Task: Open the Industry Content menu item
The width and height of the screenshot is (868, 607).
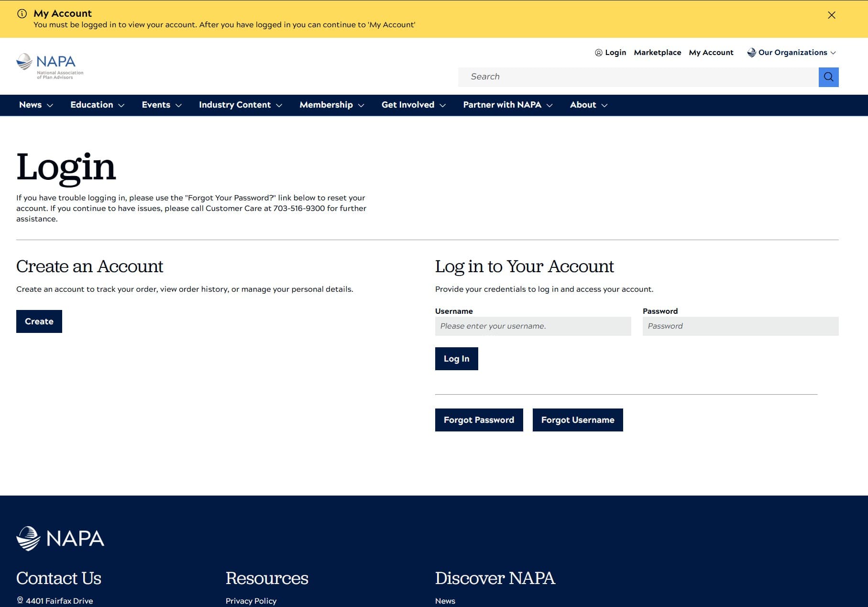Action: point(235,105)
